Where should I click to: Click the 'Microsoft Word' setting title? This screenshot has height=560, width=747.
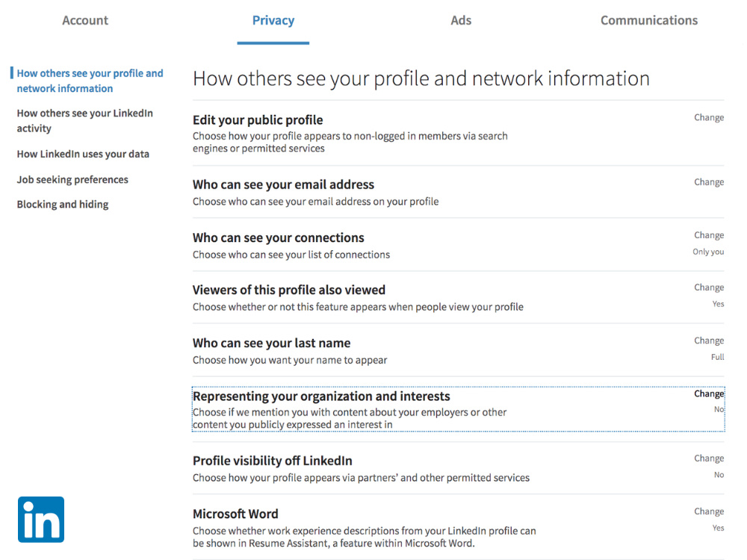(235, 514)
